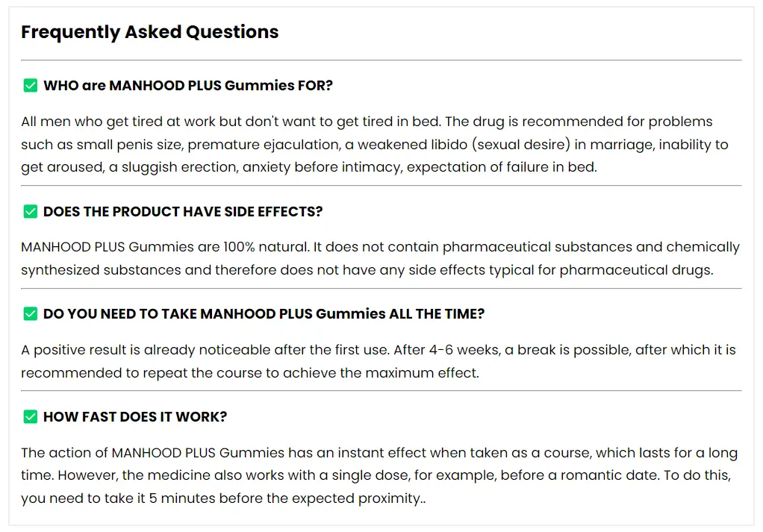Select the Frequently Asked Questions heading
Image resolution: width=763 pixels, height=532 pixels.
point(150,32)
